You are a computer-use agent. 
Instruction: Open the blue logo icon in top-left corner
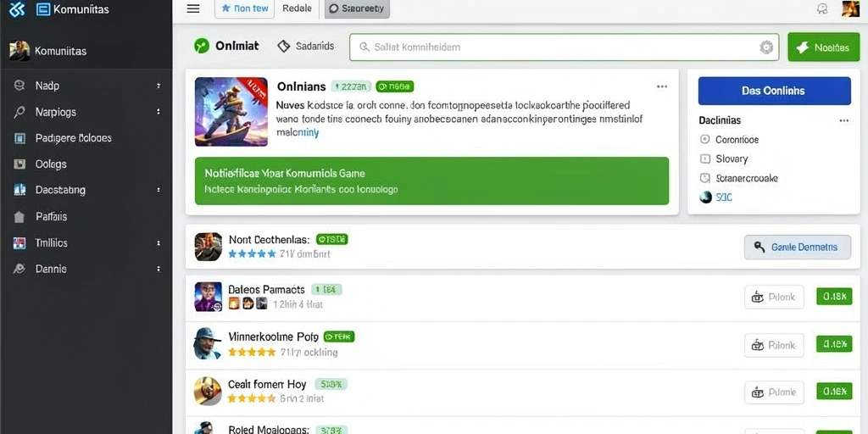(x=17, y=8)
